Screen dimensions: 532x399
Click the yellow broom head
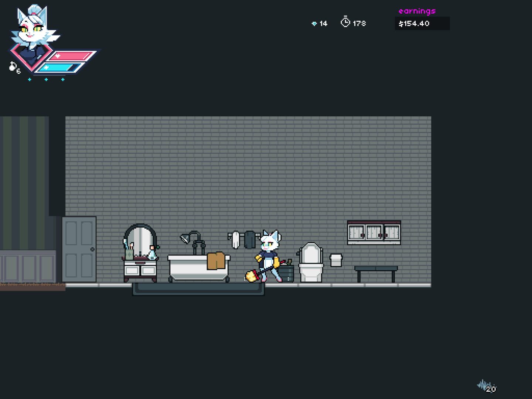point(252,276)
